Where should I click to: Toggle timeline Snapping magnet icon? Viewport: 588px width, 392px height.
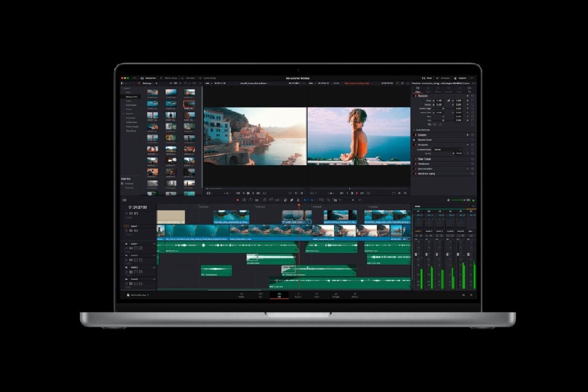[x=285, y=200]
